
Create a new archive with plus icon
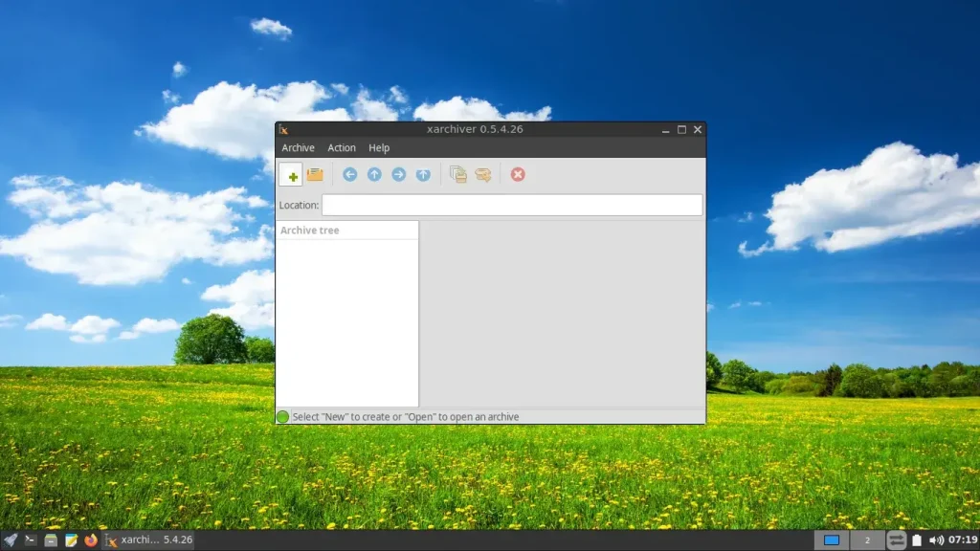coord(291,175)
